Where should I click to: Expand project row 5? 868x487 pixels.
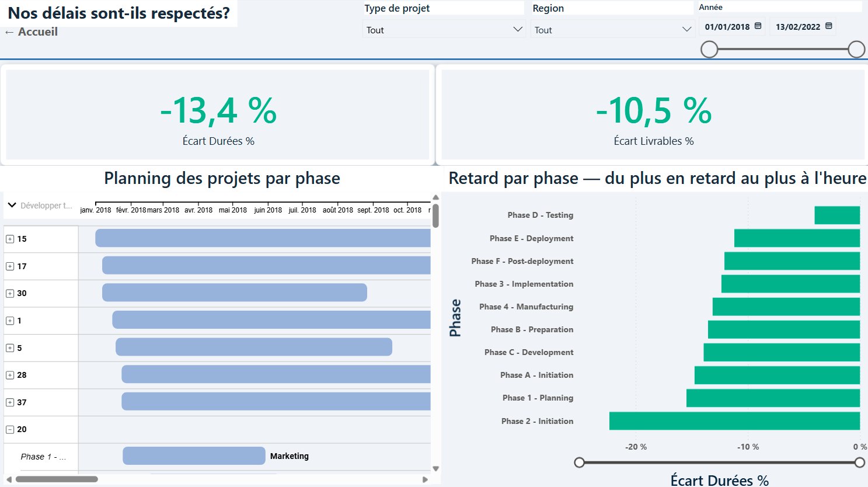[x=10, y=348]
